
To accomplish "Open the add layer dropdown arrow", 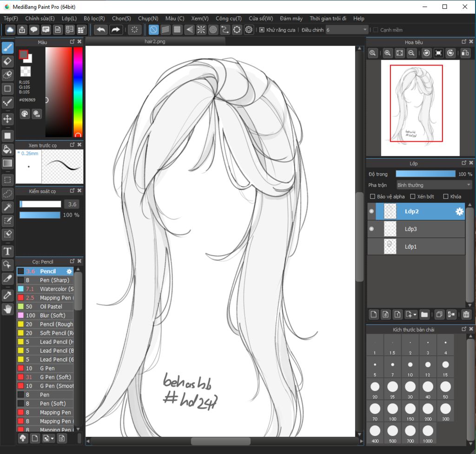I will [x=411, y=315].
